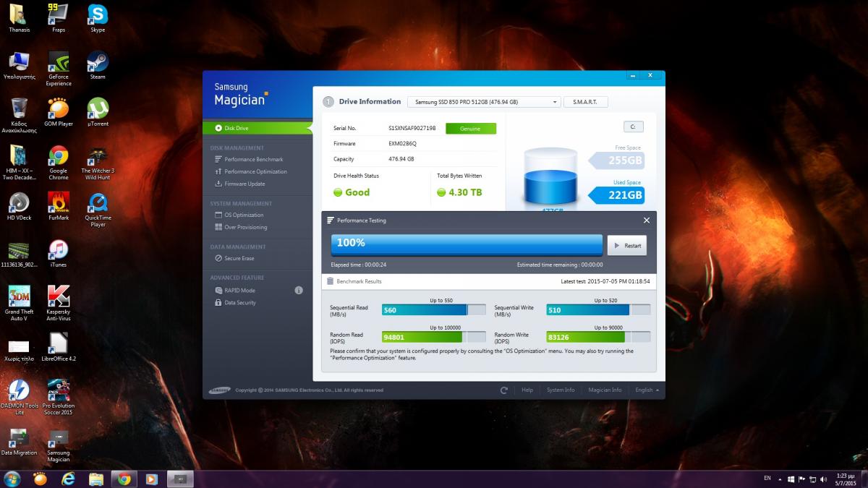Screen dimensions: 868x488
Task: Click the Sequential Read 560 result bar
Action: pyautogui.click(x=434, y=310)
